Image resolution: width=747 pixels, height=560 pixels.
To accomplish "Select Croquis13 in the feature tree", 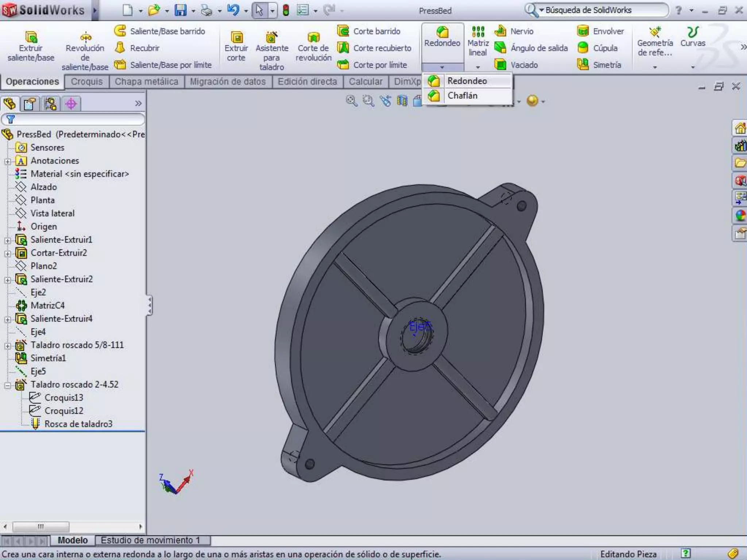I will click(64, 398).
